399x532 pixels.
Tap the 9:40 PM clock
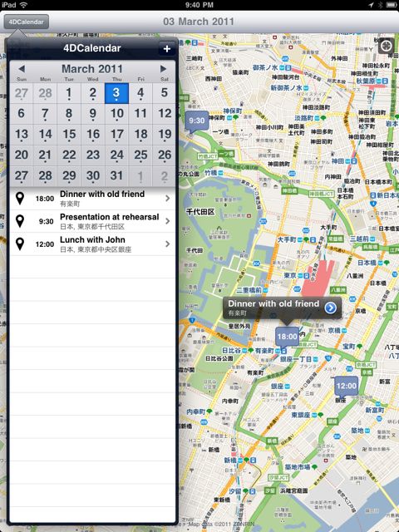[x=199, y=5]
